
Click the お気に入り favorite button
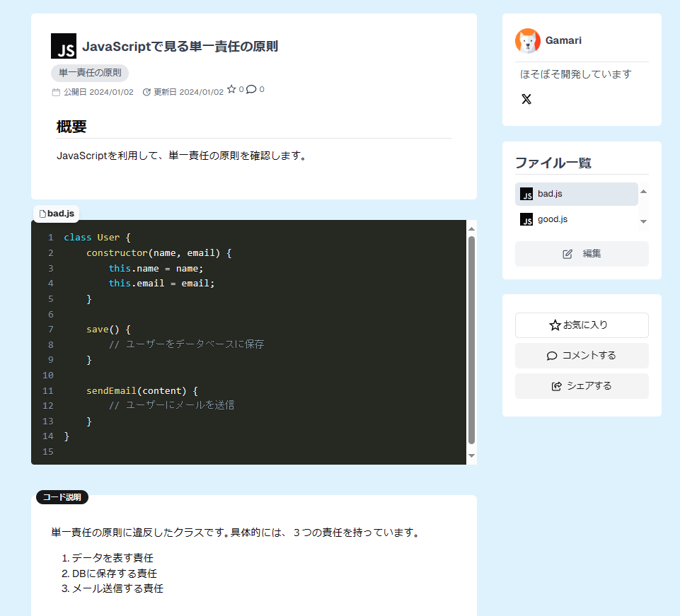[582, 325]
